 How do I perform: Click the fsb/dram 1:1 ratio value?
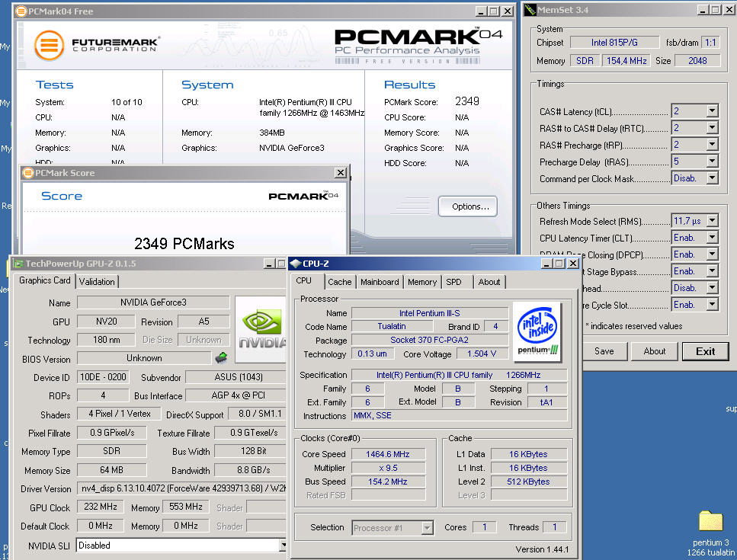pyautogui.click(x=710, y=42)
